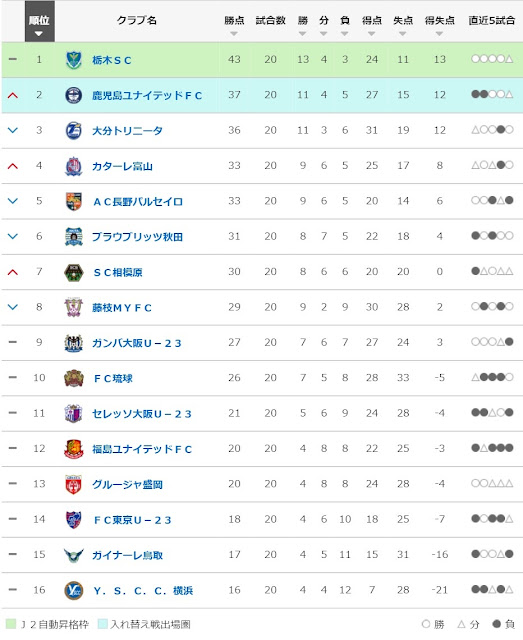Screen dimensions: 523x640
Task: Open the ブラウブリッツ秋田 club link
Action: coord(137,237)
